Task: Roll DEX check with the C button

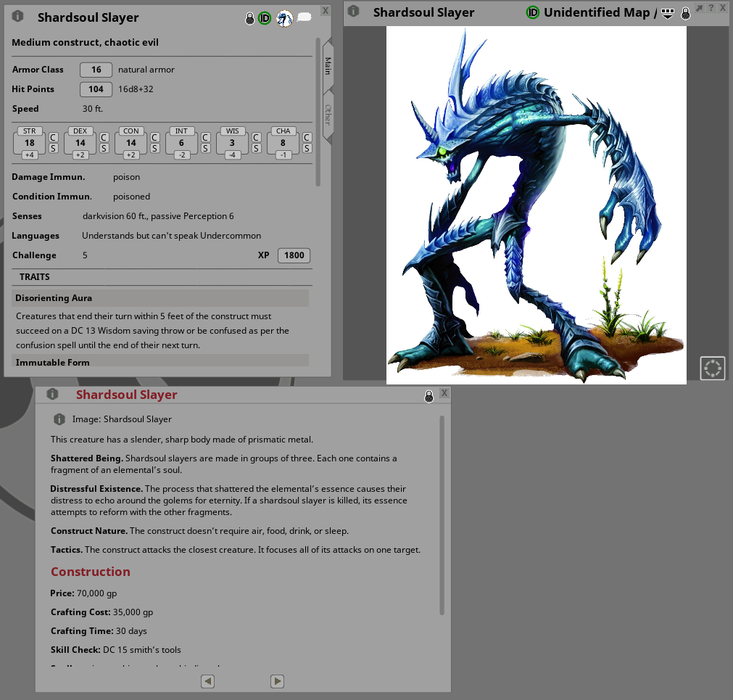Action: 104,138
